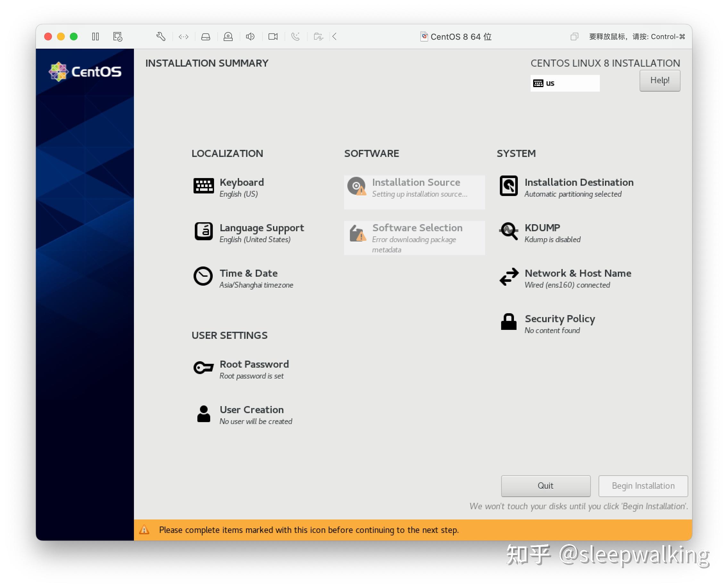Click the sound speaker icon in toolbar
Image resolution: width=728 pixels, height=588 pixels.
pyautogui.click(x=250, y=37)
